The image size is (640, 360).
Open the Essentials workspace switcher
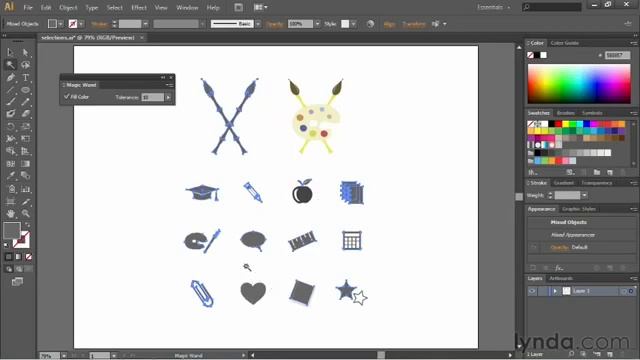point(494,7)
